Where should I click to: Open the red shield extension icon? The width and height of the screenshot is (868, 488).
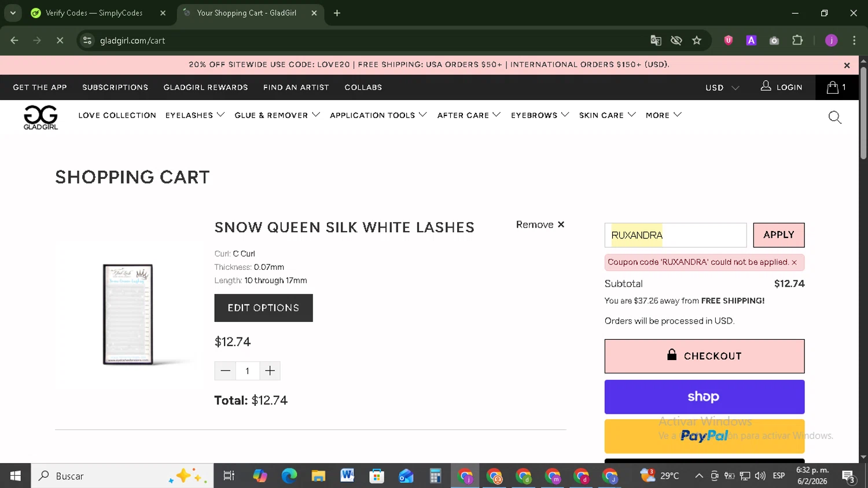(729, 41)
